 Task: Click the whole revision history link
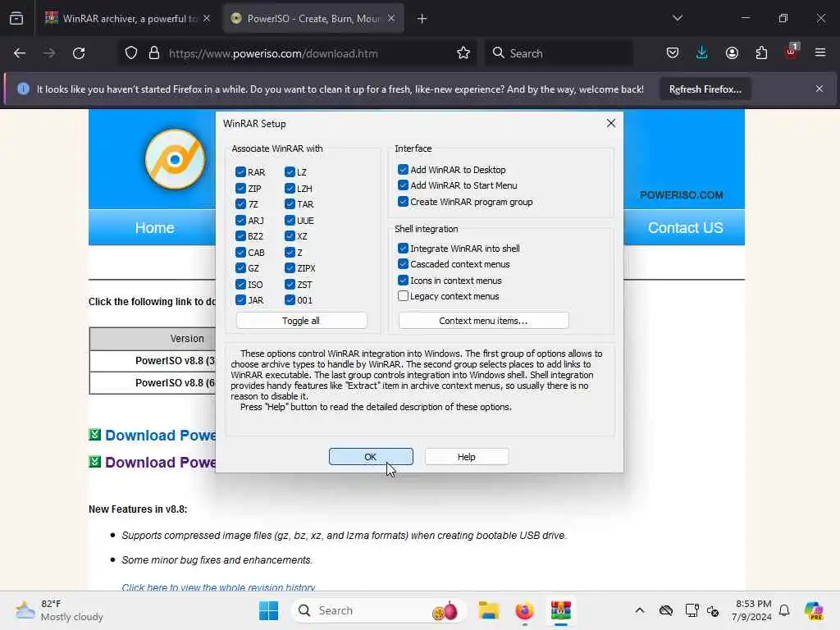pos(218,587)
